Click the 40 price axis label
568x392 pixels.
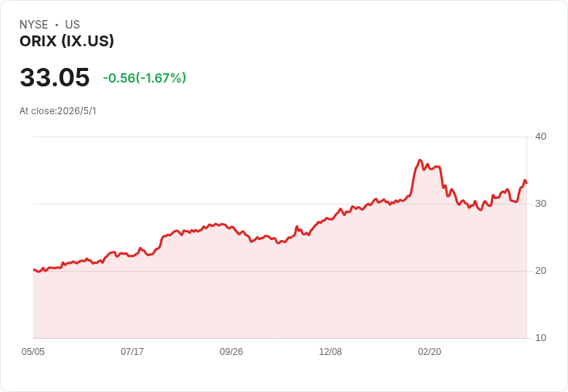[540, 137]
